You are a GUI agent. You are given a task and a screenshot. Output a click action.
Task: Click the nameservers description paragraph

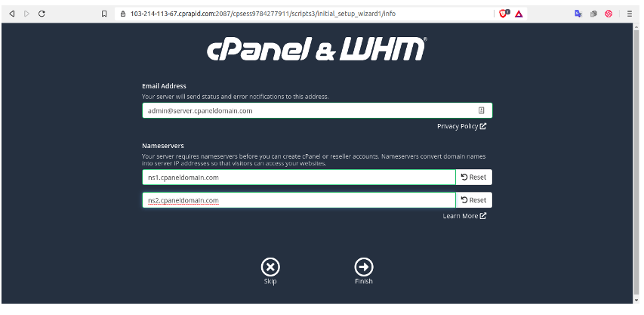coord(314,159)
